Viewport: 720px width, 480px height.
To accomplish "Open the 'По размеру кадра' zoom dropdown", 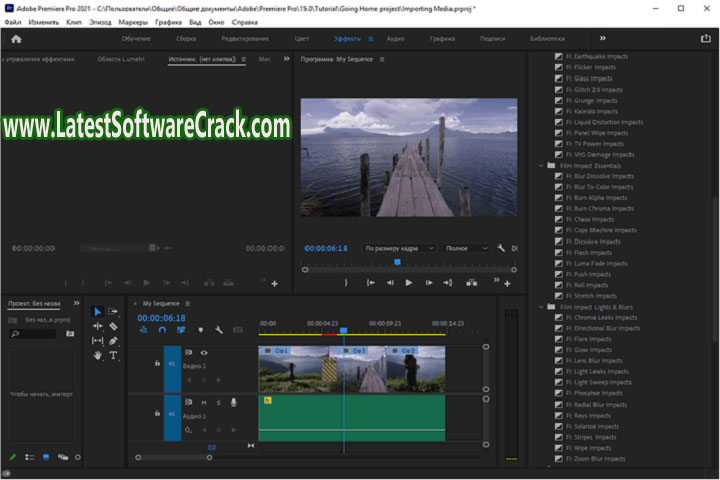I will coord(398,248).
